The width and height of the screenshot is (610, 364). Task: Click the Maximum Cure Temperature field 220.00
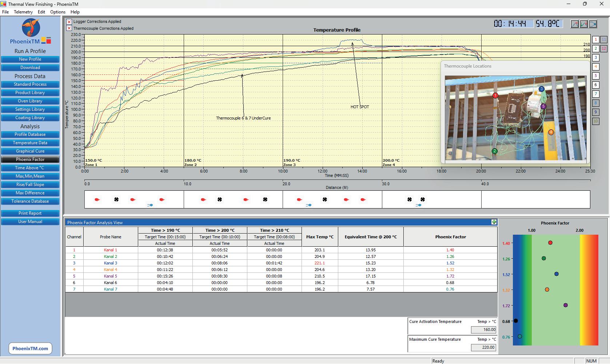click(484, 347)
